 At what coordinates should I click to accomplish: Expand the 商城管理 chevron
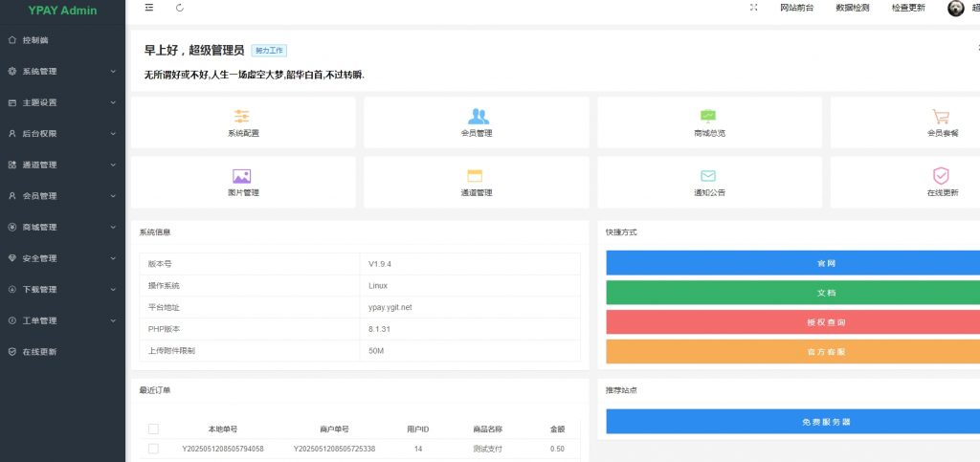click(113, 228)
